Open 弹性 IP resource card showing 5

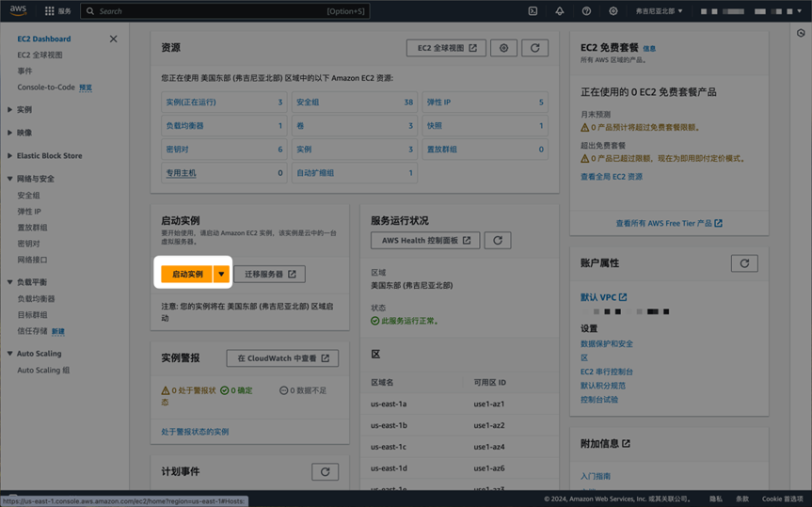[486, 102]
